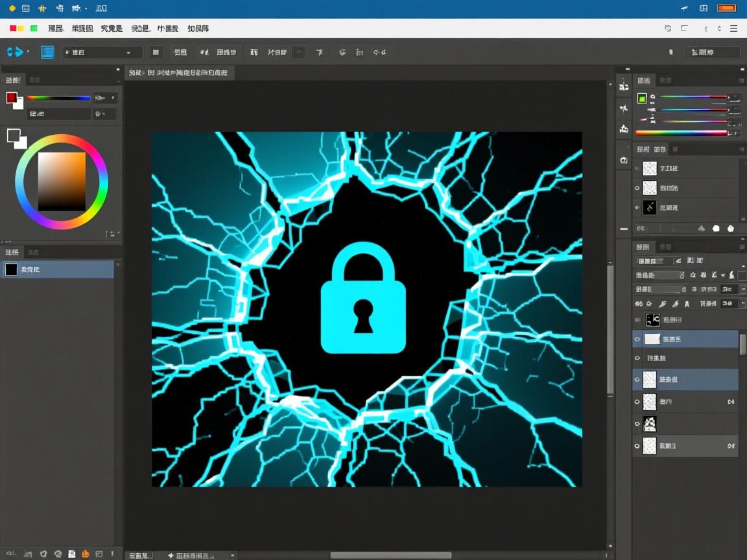
Task: Click the orange icon in the bottom-left status bar
Action: point(85,554)
